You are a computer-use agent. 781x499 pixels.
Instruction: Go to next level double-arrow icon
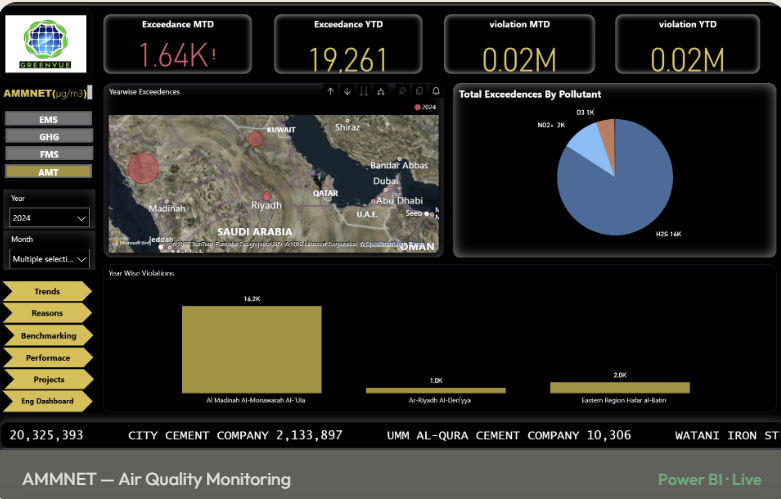click(364, 91)
